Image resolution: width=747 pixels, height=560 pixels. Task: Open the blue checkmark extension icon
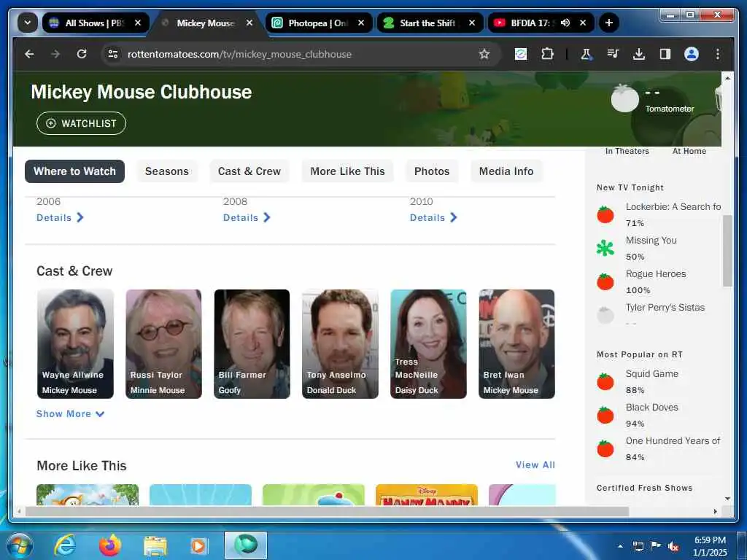[521, 54]
